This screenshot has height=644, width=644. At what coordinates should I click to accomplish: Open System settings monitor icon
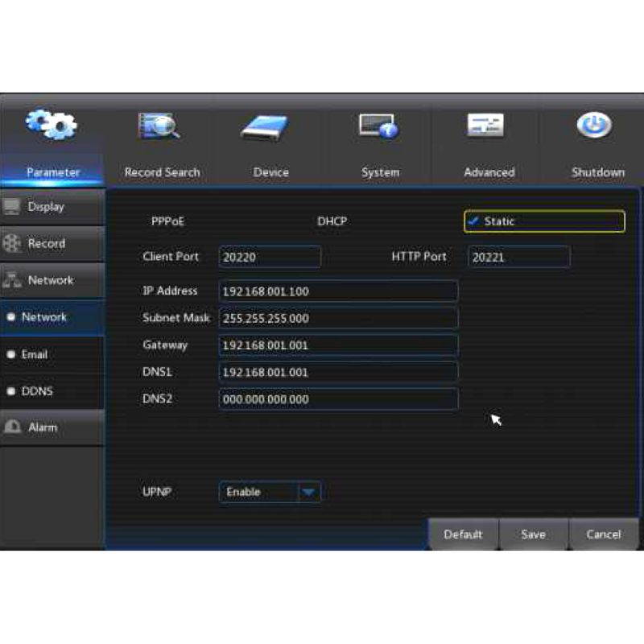[x=379, y=125]
